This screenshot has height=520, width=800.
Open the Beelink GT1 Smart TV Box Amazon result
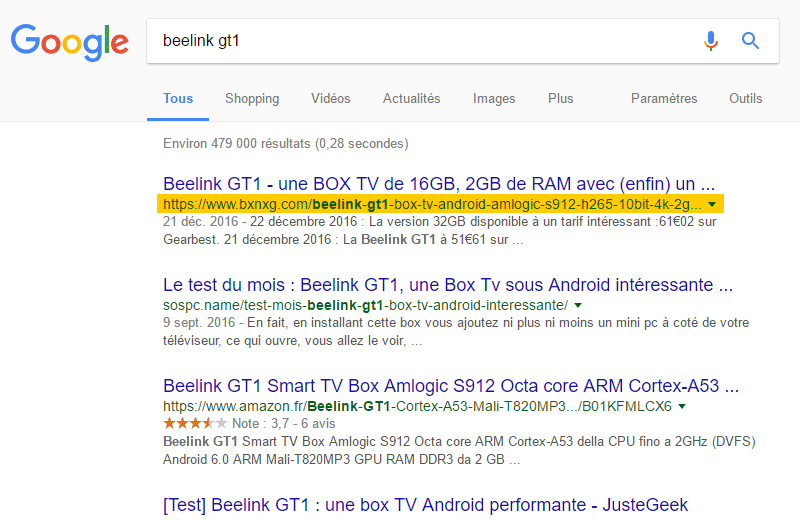[x=451, y=385]
